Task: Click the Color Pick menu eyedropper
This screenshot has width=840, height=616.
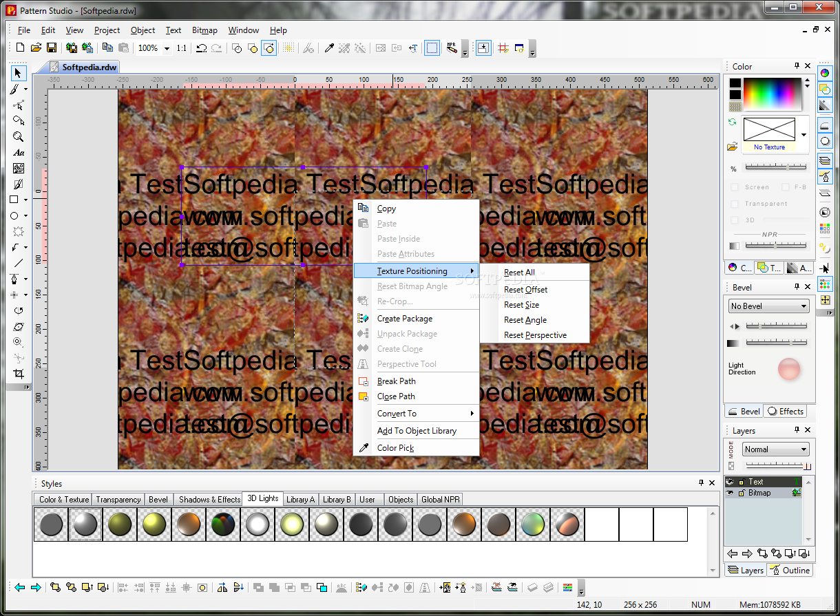Action: coord(364,448)
